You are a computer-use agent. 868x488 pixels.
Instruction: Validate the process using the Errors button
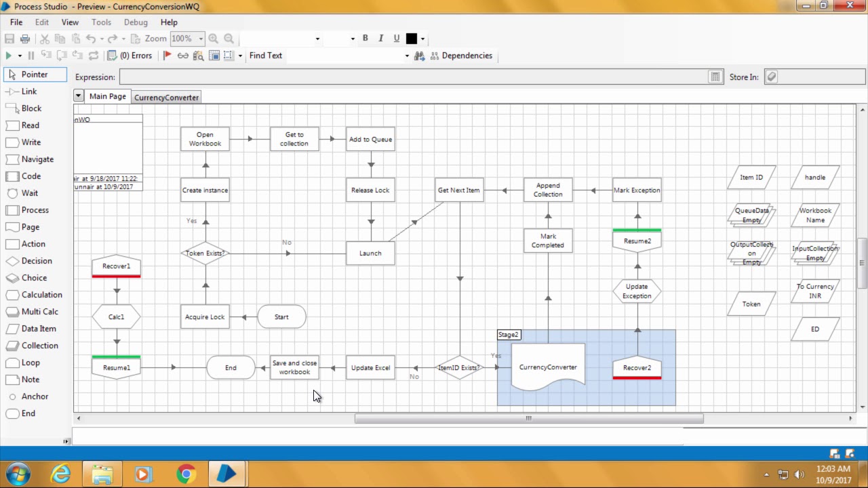[x=131, y=56]
